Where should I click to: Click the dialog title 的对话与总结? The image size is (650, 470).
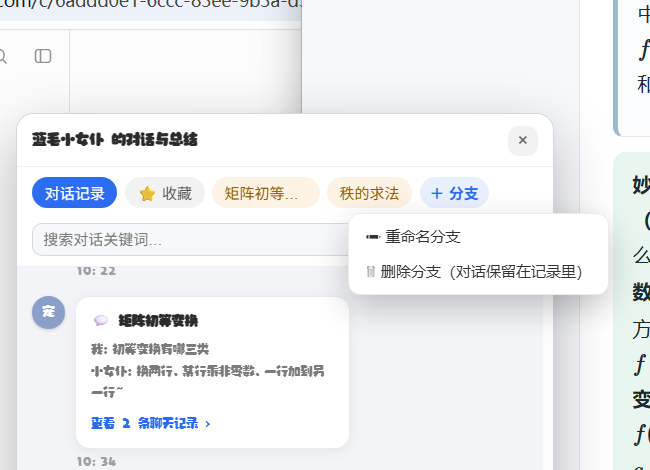[154, 140]
